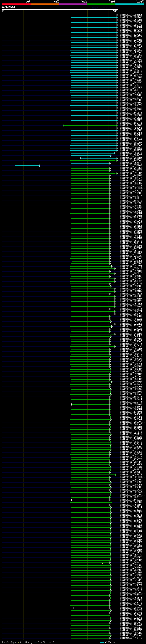The width and height of the screenshot is (146, 644).
Task: Open hit UniRef100_Q2YHN6
Action: pos(131,40)
